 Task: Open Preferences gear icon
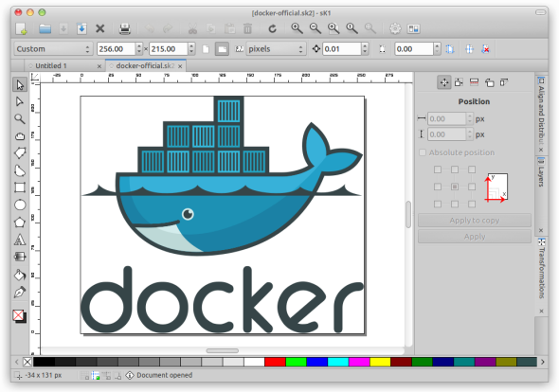(395, 28)
